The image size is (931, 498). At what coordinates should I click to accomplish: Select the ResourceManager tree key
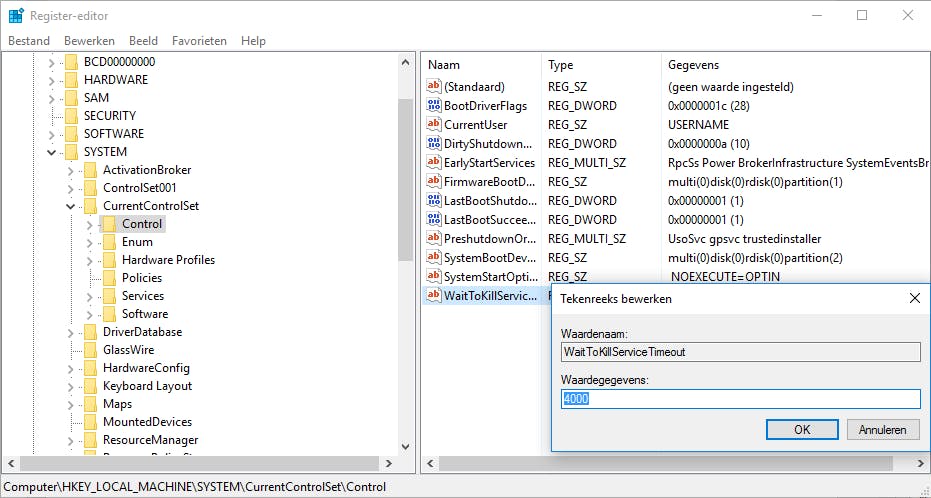(x=151, y=440)
